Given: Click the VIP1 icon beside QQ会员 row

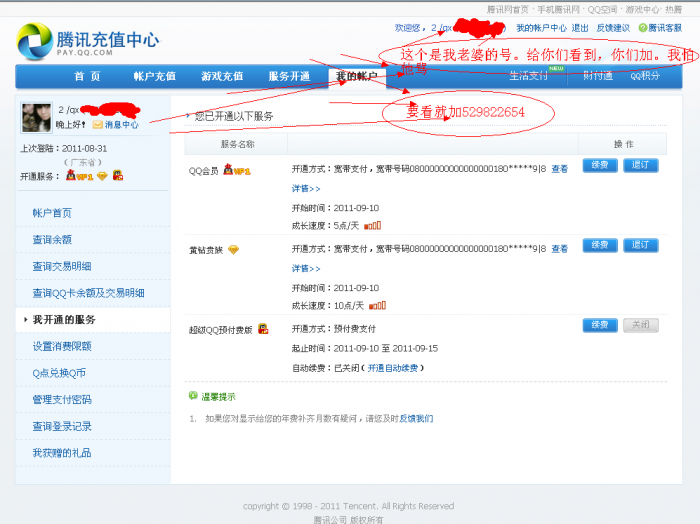Looking at the screenshot, I should click(x=237, y=170).
